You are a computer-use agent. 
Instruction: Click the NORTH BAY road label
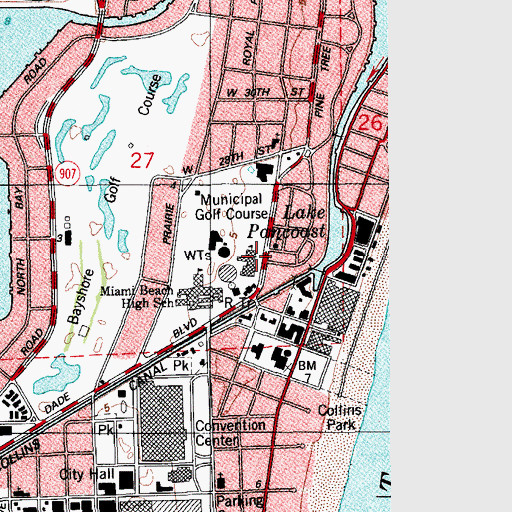pos(20,240)
